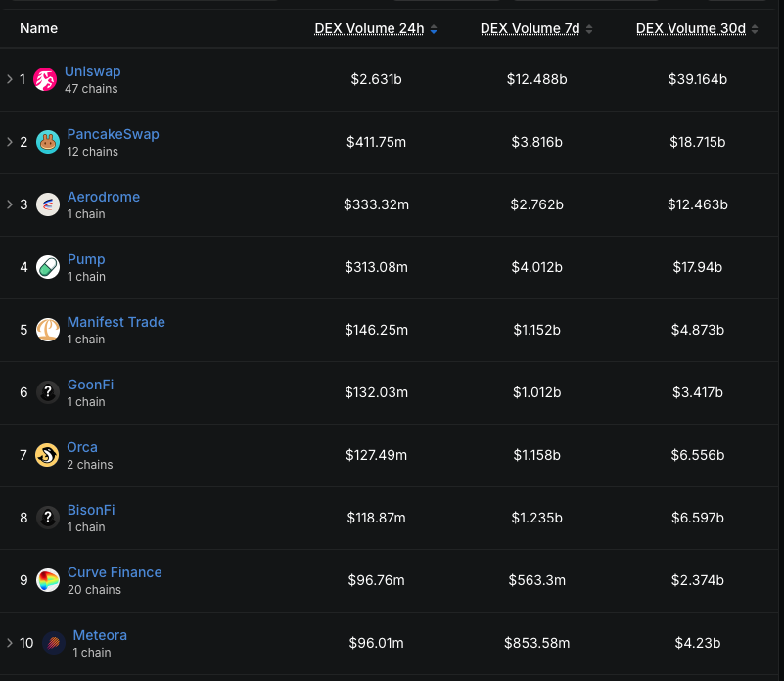This screenshot has height=681, width=784.
Task: Click GoonFi's question mark placeholder icon
Action: click(48, 392)
